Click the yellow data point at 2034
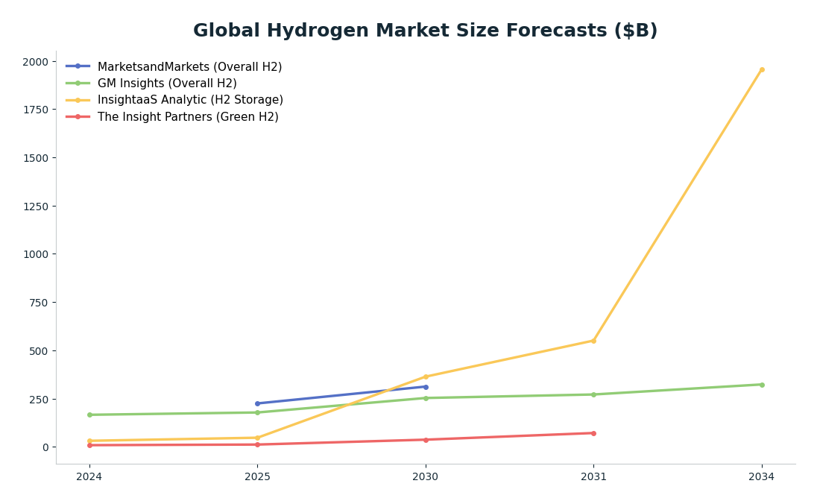The height and width of the screenshot is (504, 817). [762, 69]
